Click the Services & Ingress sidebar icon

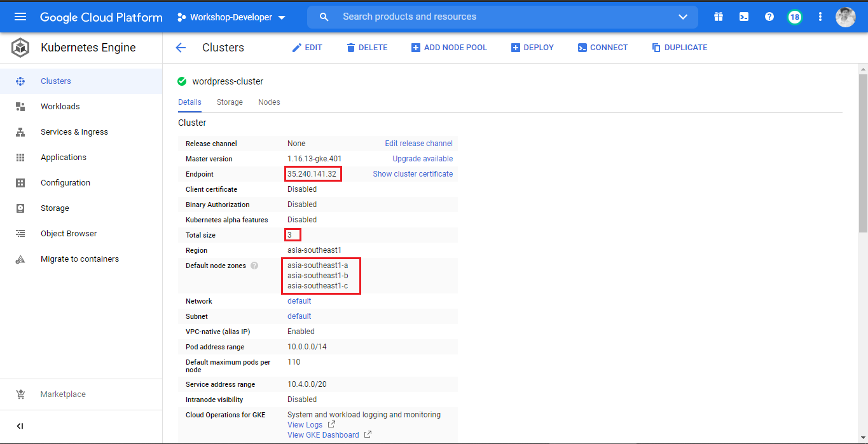[20, 132]
